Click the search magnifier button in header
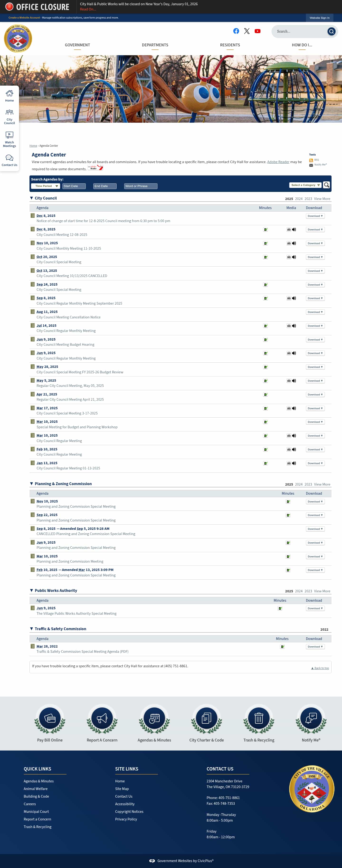Screen dimensions: 342x868 pyautogui.click(x=331, y=31)
